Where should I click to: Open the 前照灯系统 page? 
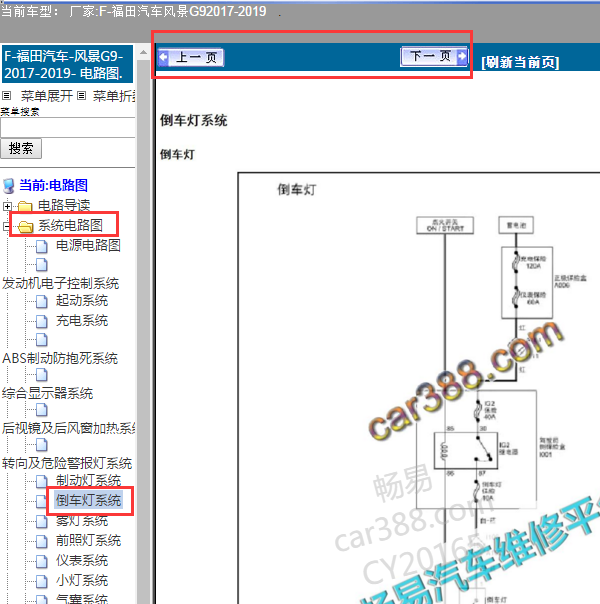(x=88, y=540)
